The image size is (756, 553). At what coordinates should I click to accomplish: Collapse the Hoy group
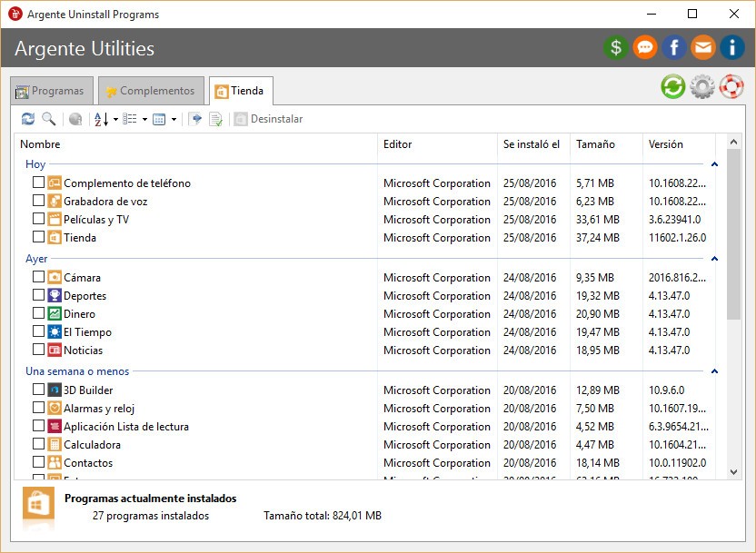click(x=714, y=164)
